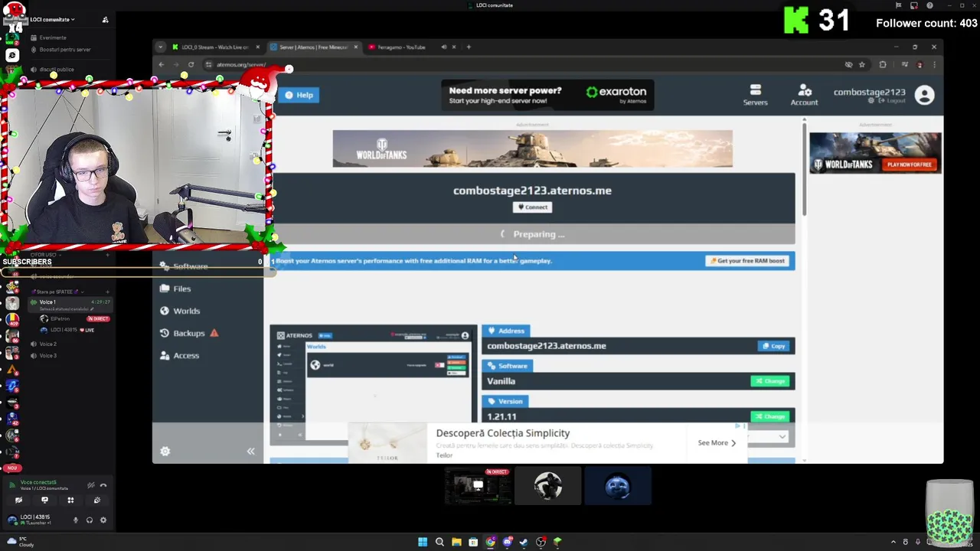Mute the audio-playing YouTube tab
The image size is (980, 551).
pyautogui.click(x=443, y=47)
